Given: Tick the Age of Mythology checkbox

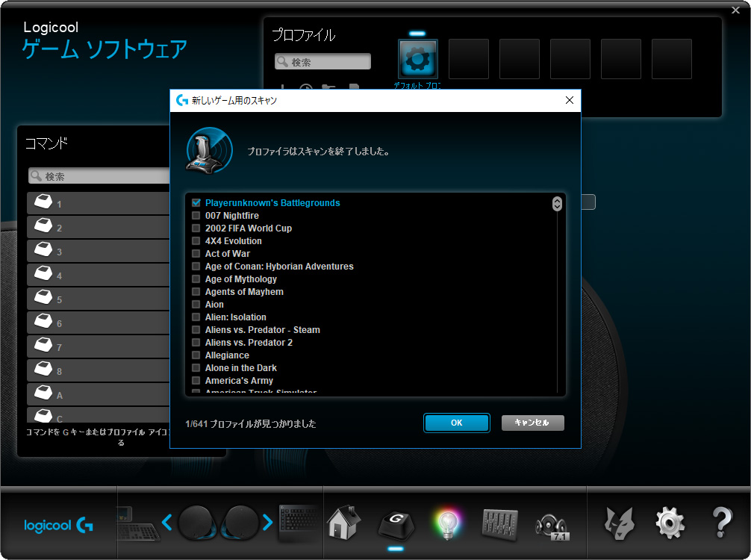Looking at the screenshot, I should (196, 279).
